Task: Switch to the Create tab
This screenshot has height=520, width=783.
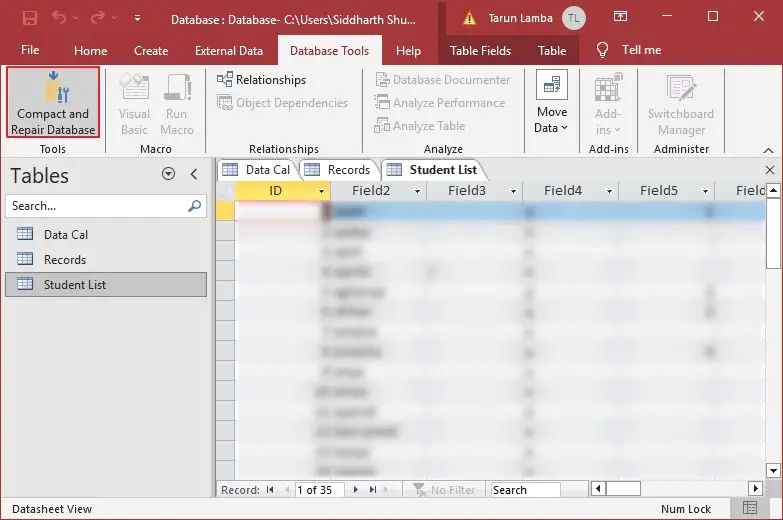Action: pos(151,50)
